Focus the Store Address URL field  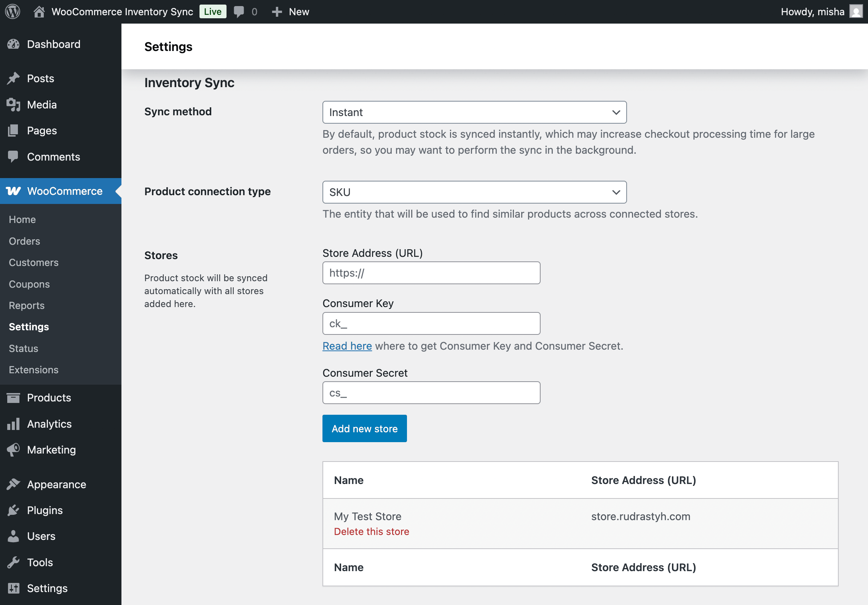pyautogui.click(x=431, y=273)
